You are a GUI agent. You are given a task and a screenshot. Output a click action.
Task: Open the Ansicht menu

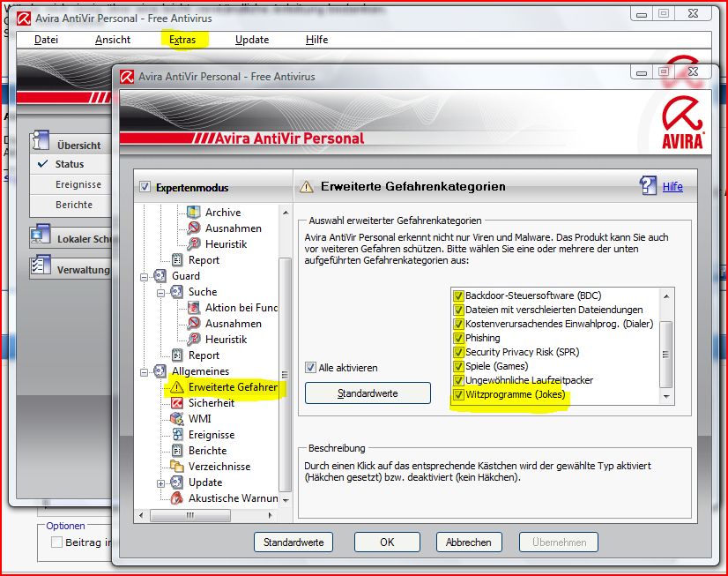click(113, 40)
